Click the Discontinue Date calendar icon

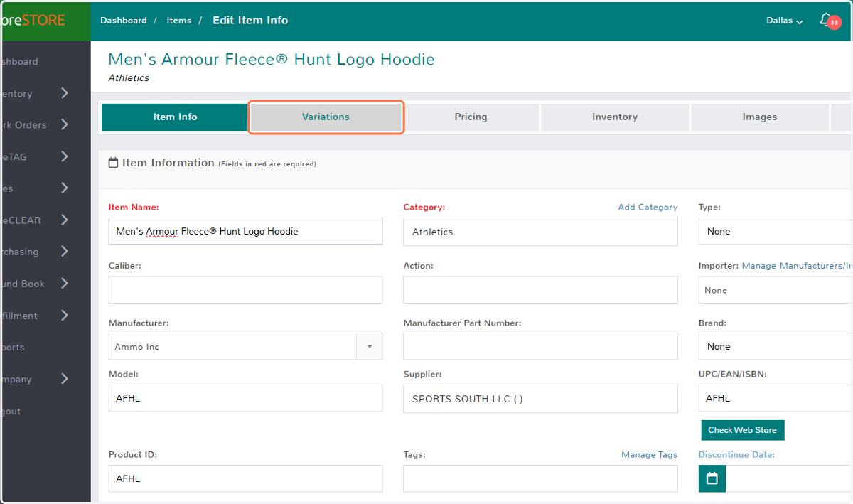coord(712,478)
